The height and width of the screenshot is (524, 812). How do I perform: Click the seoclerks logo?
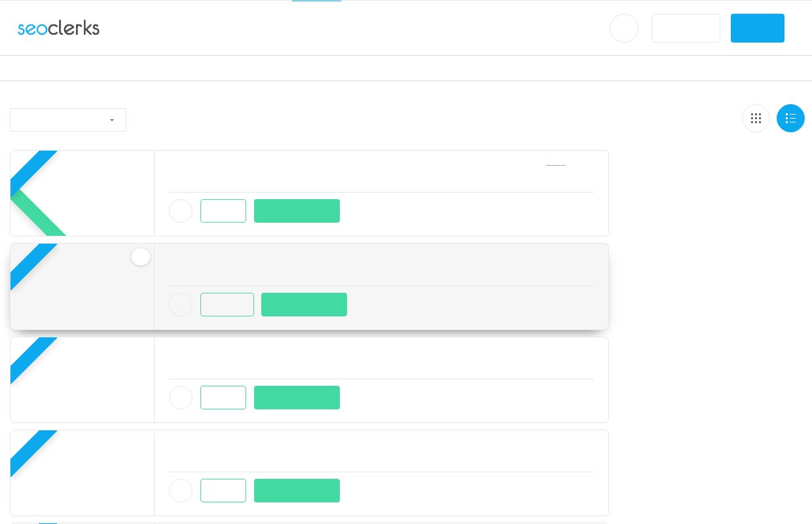point(58,28)
